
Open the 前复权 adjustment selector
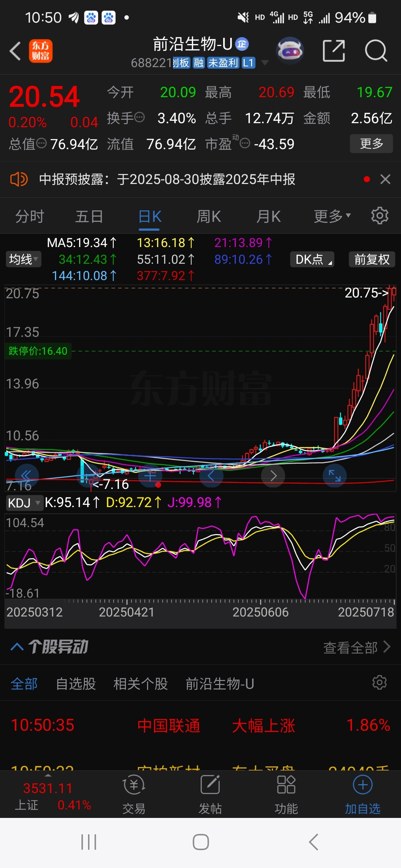[x=372, y=259]
